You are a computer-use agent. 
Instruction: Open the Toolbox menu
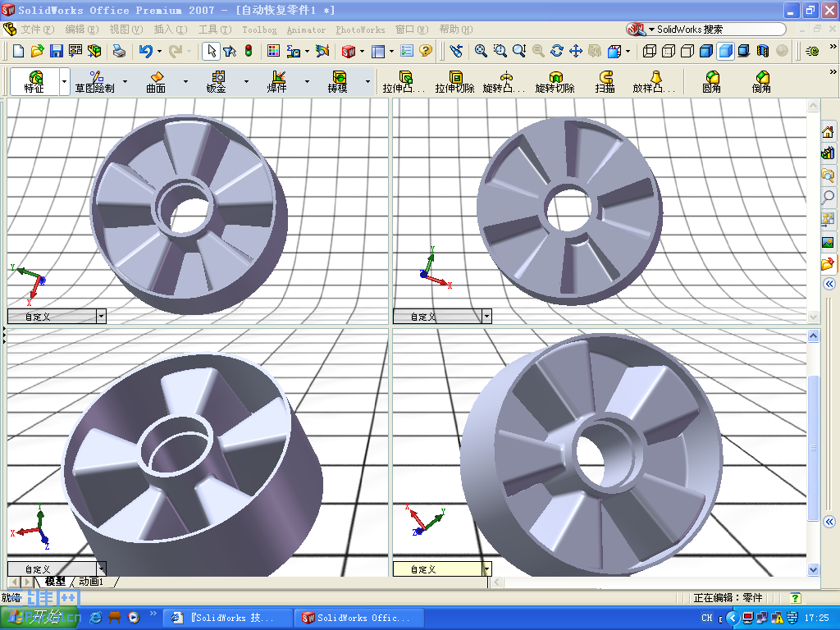[x=259, y=30]
